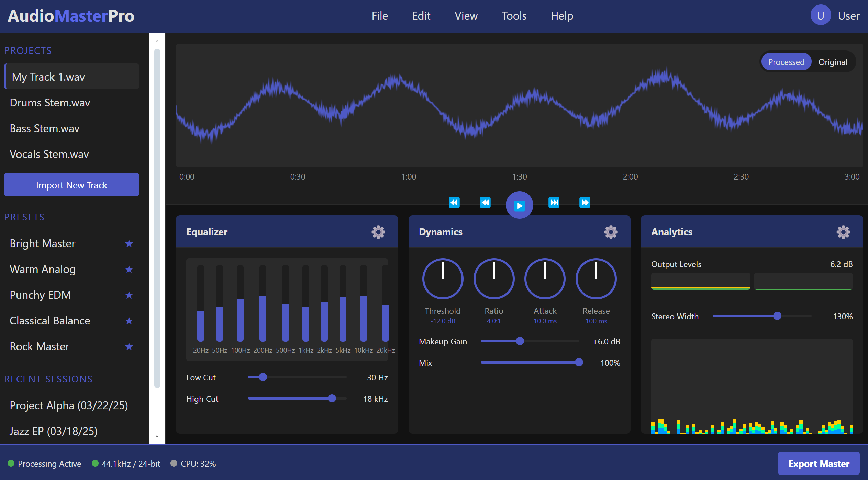Click the Low Cut slider handle
This screenshot has height=480, width=868.
[x=263, y=377]
